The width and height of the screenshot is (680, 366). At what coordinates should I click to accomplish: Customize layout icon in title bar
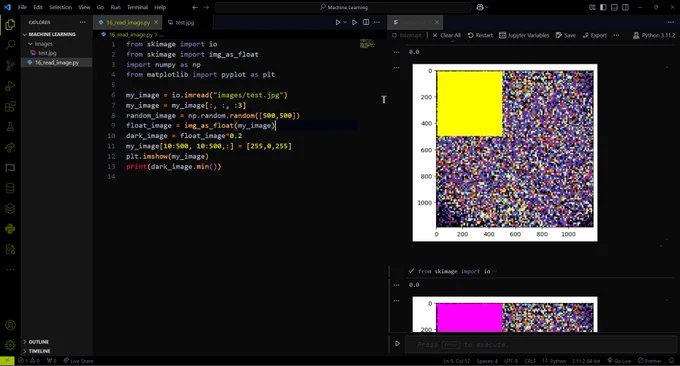(x=592, y=7)
